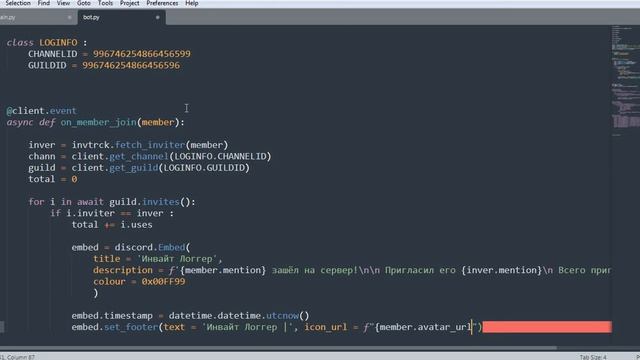Click the @client.event decorator
The height and width of the screenshot is (360, 640).
pos(41,111)
